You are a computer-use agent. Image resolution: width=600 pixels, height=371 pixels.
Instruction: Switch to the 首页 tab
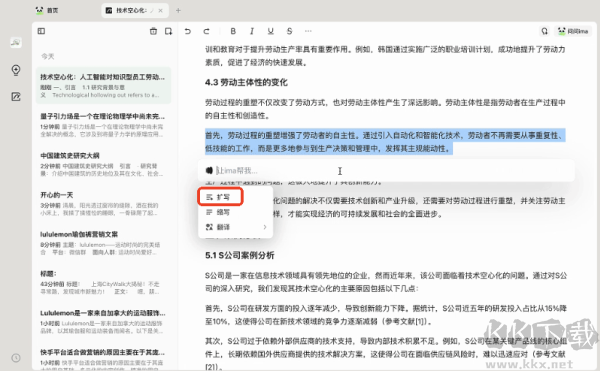(47, 10)
